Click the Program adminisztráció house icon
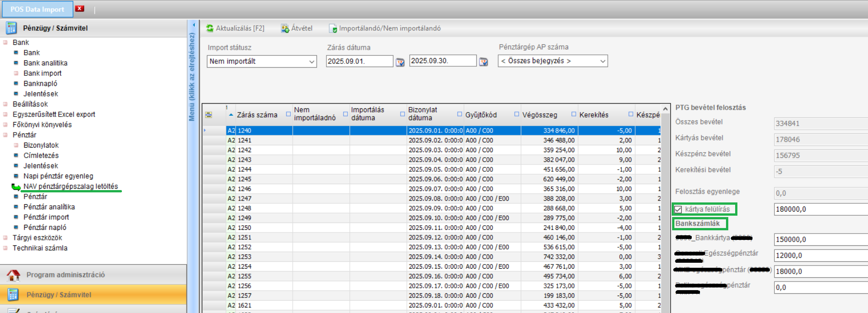 click(13, 275)
